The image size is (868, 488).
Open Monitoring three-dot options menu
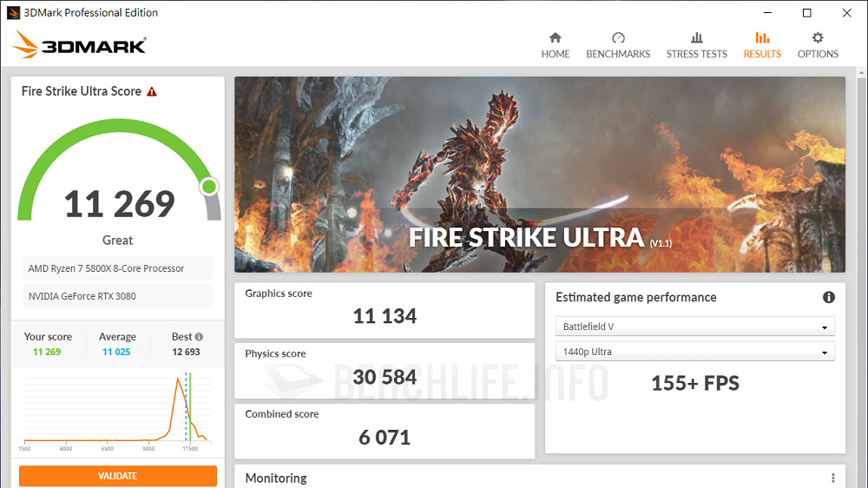[832, 478]
